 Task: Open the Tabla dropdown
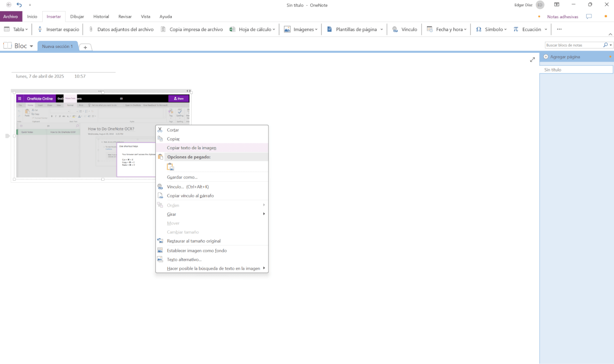point(16,29)
